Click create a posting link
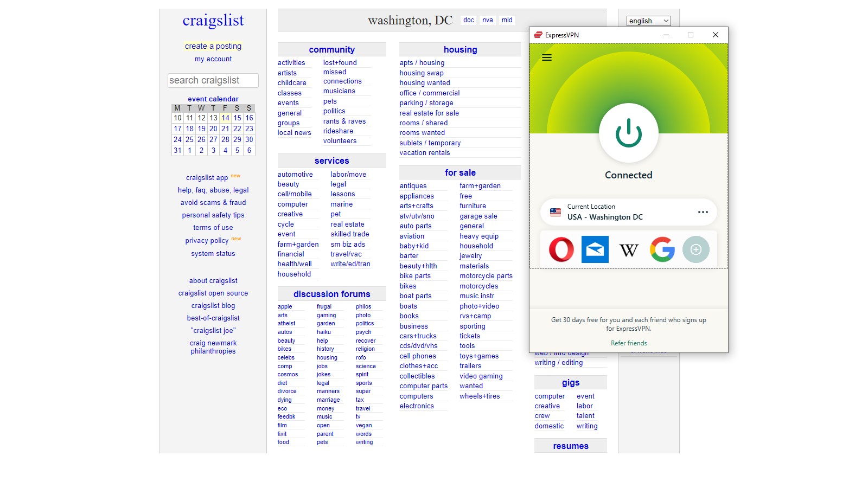The image size is (868, 488). coord(213,46)
